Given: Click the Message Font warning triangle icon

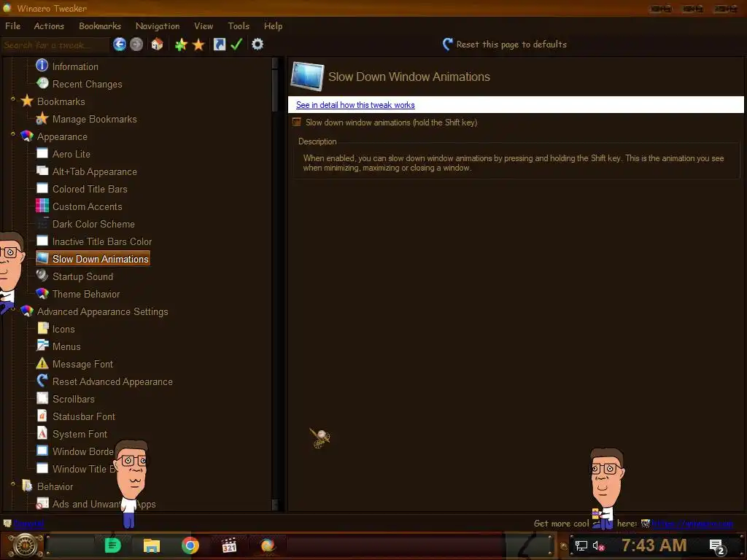Looking at the screenshot, I should [42, 363].
